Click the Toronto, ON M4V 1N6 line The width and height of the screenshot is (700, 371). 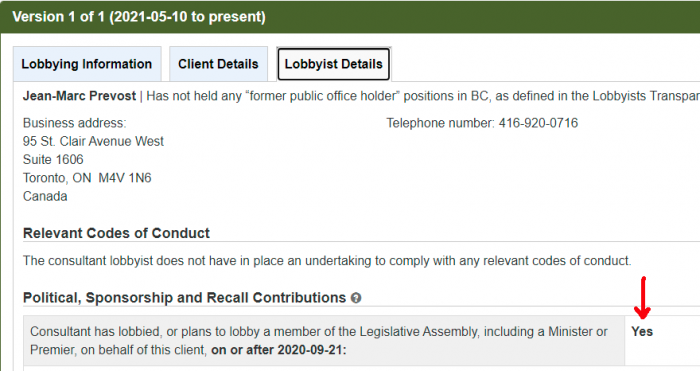click(87, 178)
